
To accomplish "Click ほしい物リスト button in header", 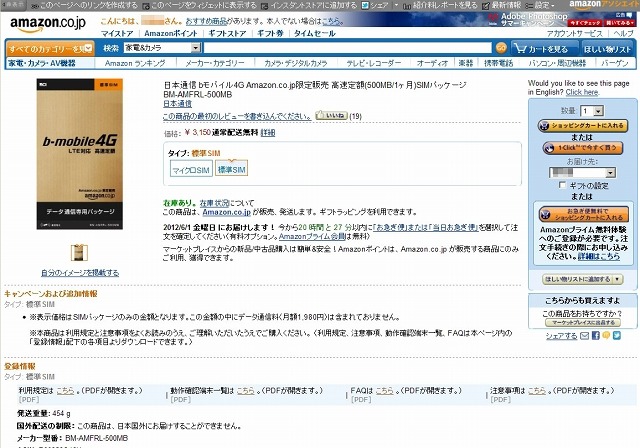I will [607, 49].
